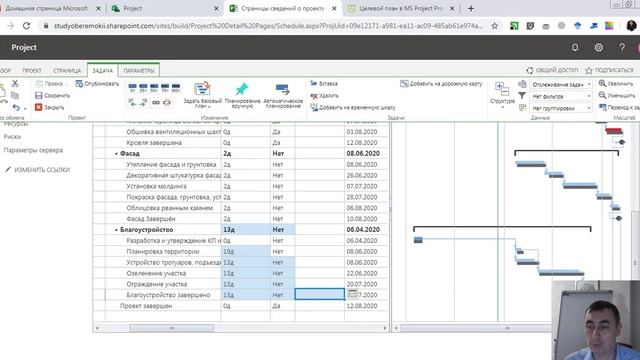Open Параметры сервера sidebar link

tap(33, 150)
